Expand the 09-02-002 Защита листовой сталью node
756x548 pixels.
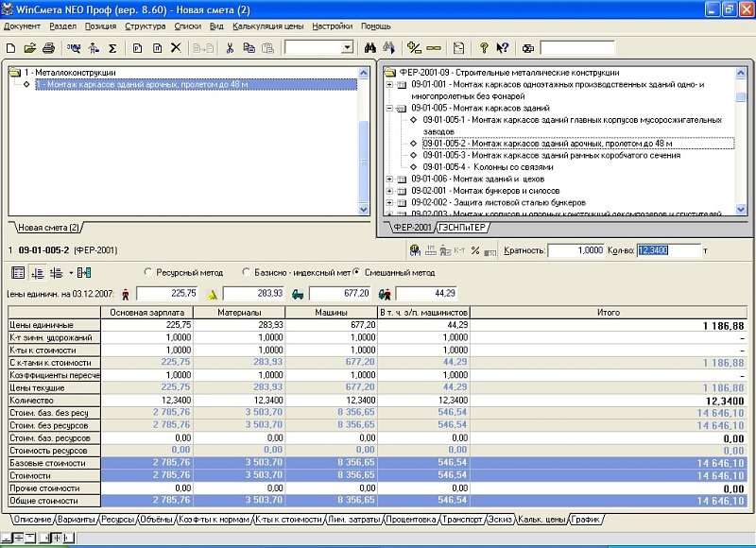click(389, 203)
